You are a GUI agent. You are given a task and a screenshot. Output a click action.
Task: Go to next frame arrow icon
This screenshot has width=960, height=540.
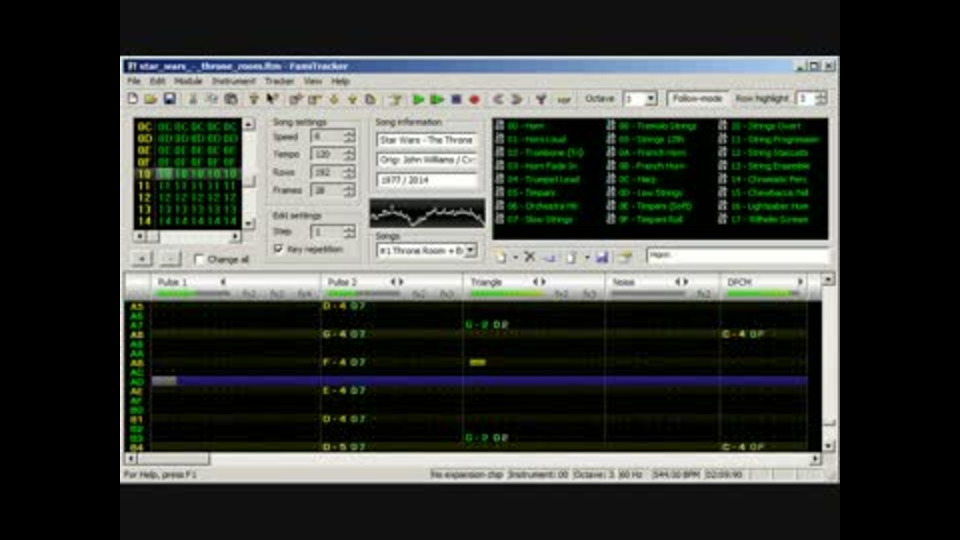[517, 99]
